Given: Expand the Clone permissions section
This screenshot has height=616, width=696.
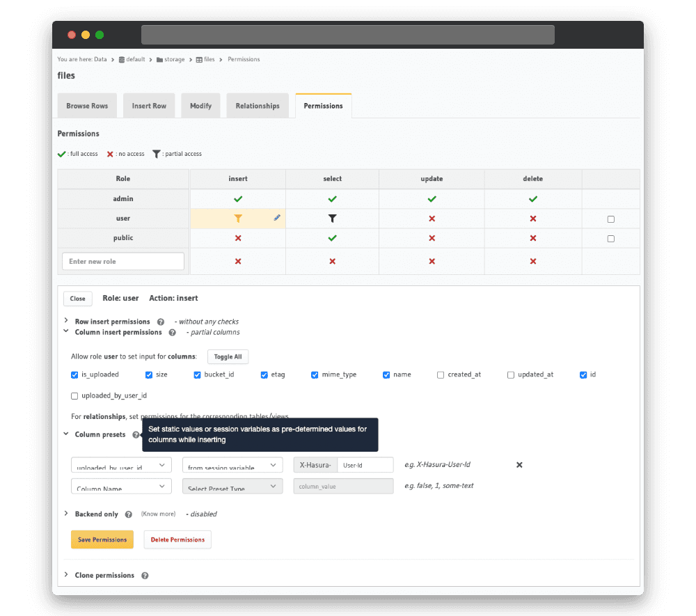Looking at the screenshot, I should (x=66, y=575).
